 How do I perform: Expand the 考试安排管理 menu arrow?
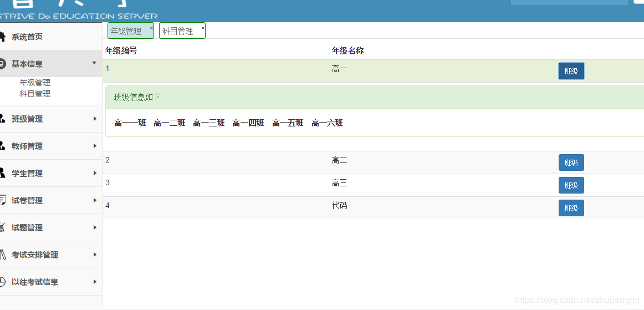(95, 255)
